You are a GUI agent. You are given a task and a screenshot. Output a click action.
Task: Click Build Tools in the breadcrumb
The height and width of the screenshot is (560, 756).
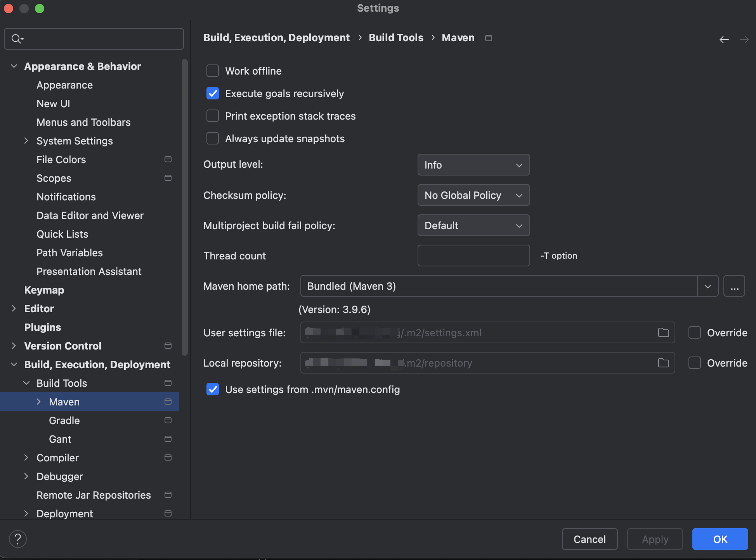[396, 38]
